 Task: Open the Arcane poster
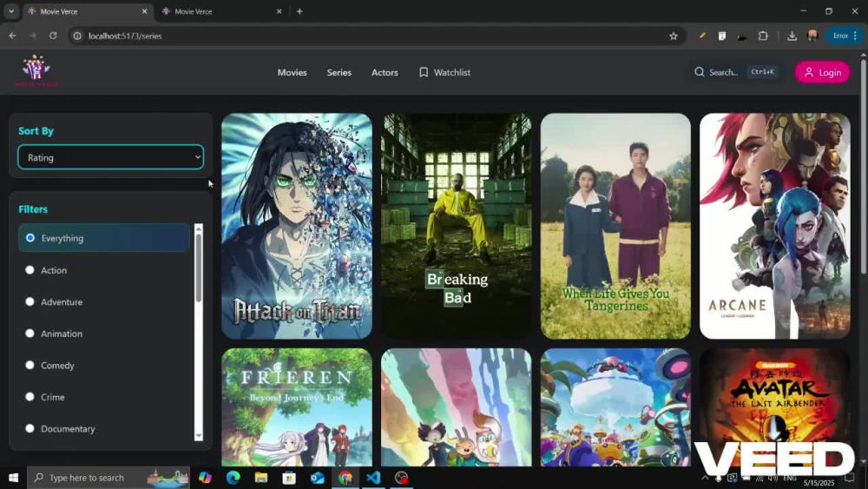[x=775, y=226]
